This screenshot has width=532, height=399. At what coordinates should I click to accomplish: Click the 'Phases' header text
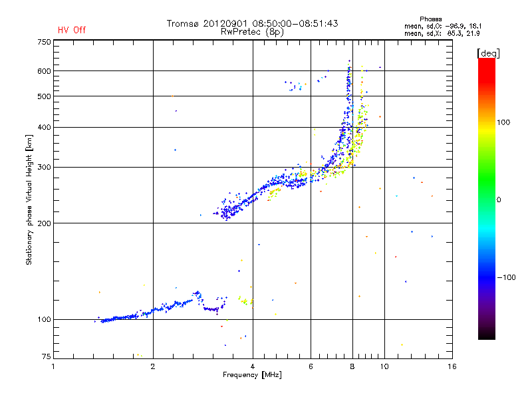point(430,19)
